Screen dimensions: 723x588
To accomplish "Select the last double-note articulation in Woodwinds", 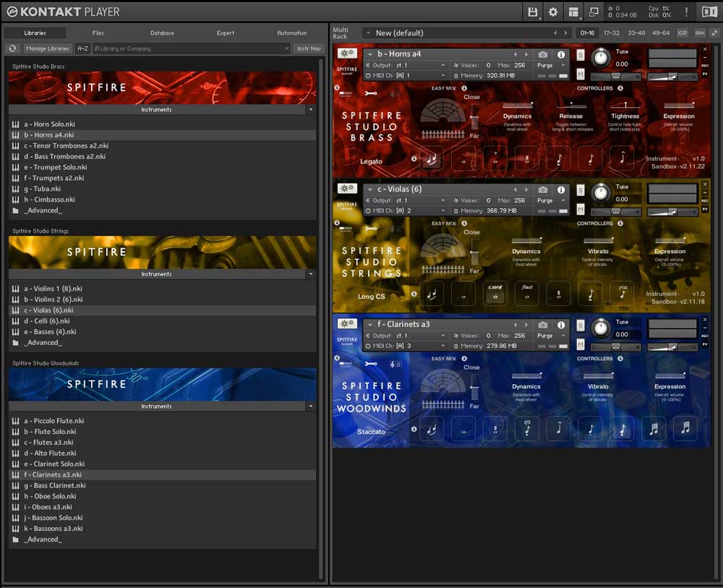I will (x=685, y=428).
